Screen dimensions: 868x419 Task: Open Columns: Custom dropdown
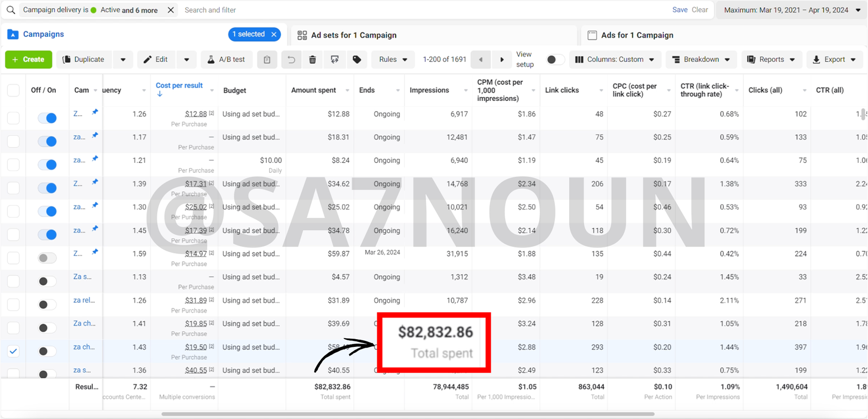pos(615,60)
